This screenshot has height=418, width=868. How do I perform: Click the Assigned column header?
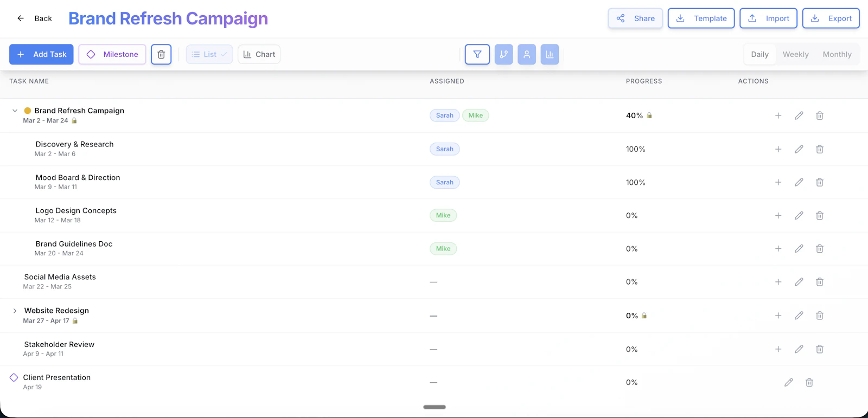coord(447,81)
